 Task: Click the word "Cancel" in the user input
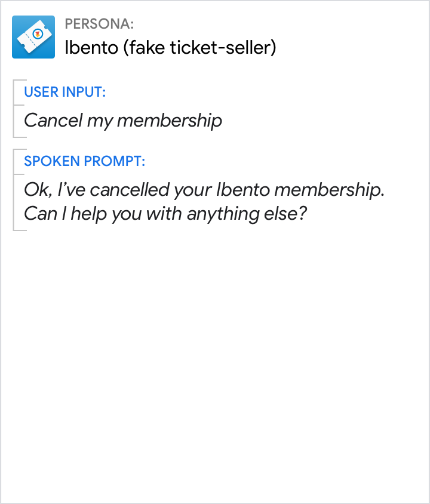pos(53,121)
